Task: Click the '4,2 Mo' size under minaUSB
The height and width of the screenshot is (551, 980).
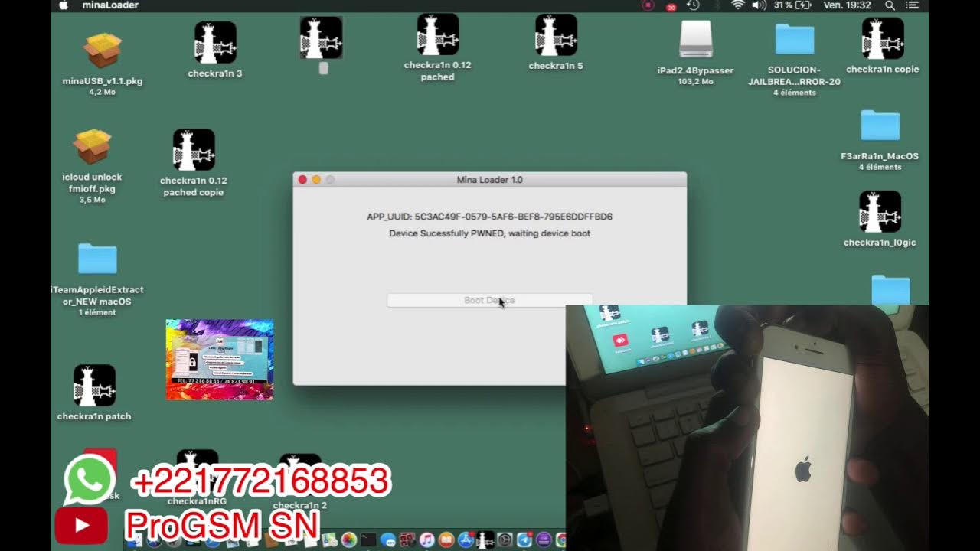Action: point(102,92)
